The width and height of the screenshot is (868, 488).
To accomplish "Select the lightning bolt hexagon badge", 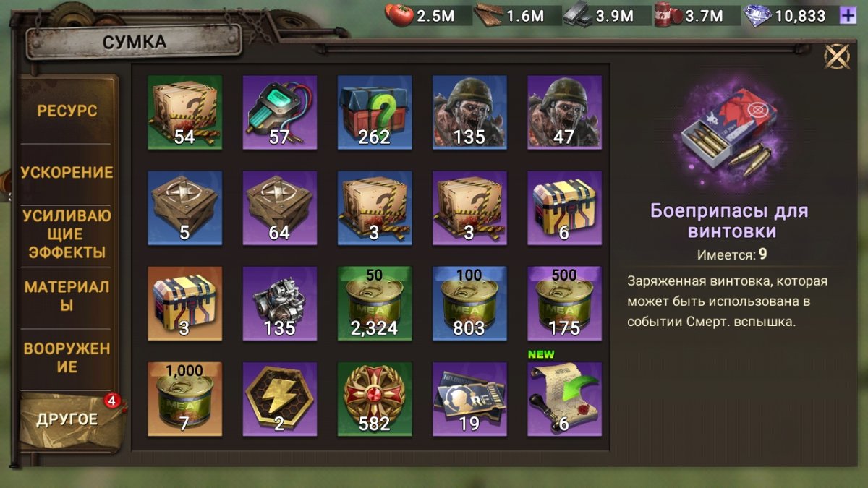I will tap(280, 399).
